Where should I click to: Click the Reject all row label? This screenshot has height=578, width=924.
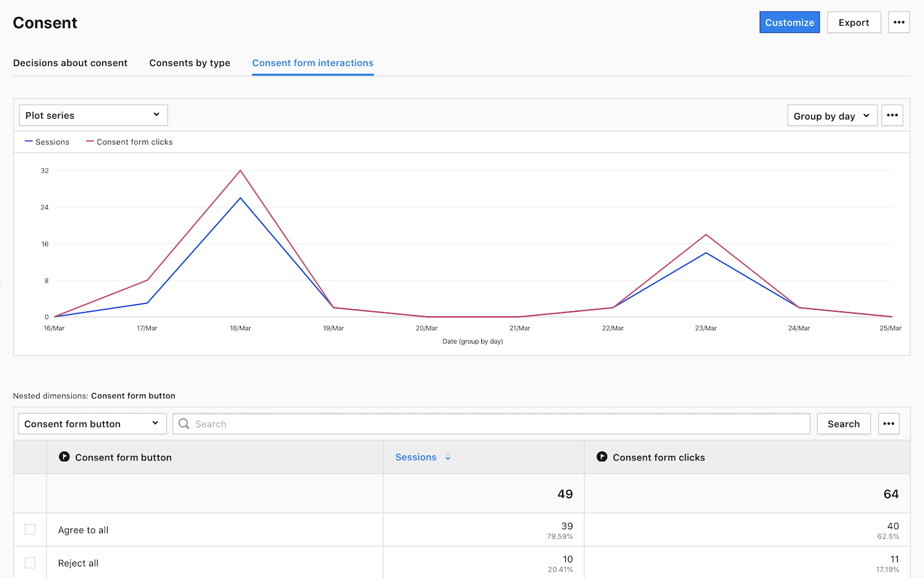(78, 563)
